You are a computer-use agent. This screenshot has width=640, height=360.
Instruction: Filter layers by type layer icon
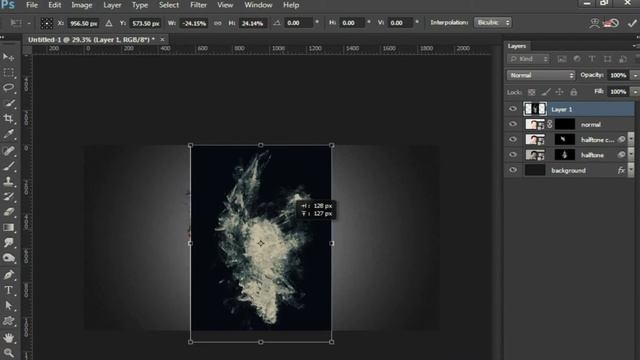(592, 59)
